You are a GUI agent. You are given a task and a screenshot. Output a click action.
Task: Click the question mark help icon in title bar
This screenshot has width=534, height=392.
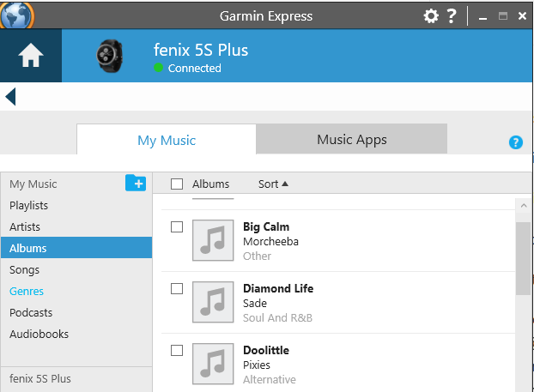pyautogui.click(x=452, y=16)
